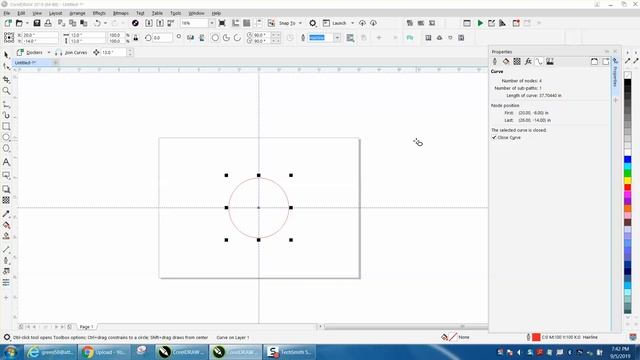Viewport: 640px width, 360px height.
Task: Click the Open folder icon
Action: click(x=19, y=23)
